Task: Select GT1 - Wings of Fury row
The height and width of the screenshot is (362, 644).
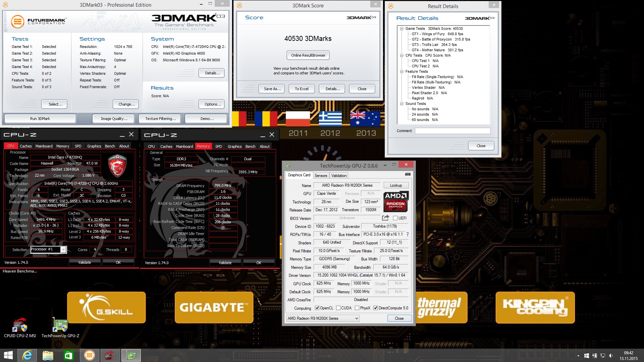Action: click(x=437, y=34)
